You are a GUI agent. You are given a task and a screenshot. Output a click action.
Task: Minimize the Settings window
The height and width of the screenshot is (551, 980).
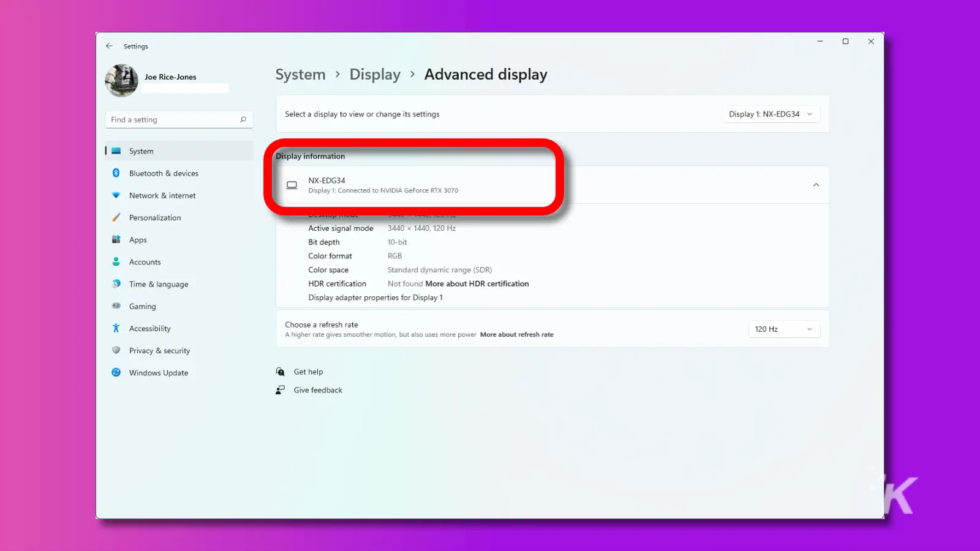pyautogui.click(x=820, y=41)
